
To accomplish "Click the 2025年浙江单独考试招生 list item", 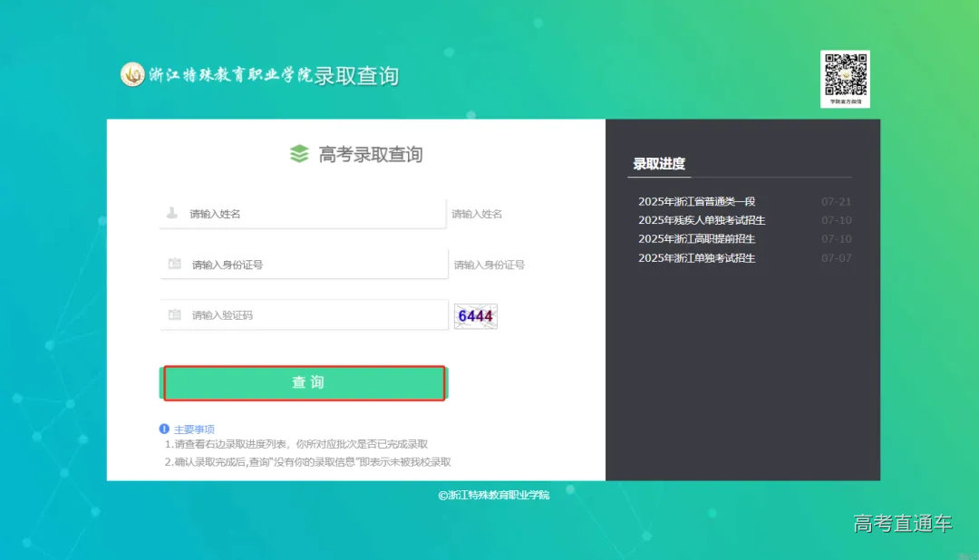I will tap(697, 258).
